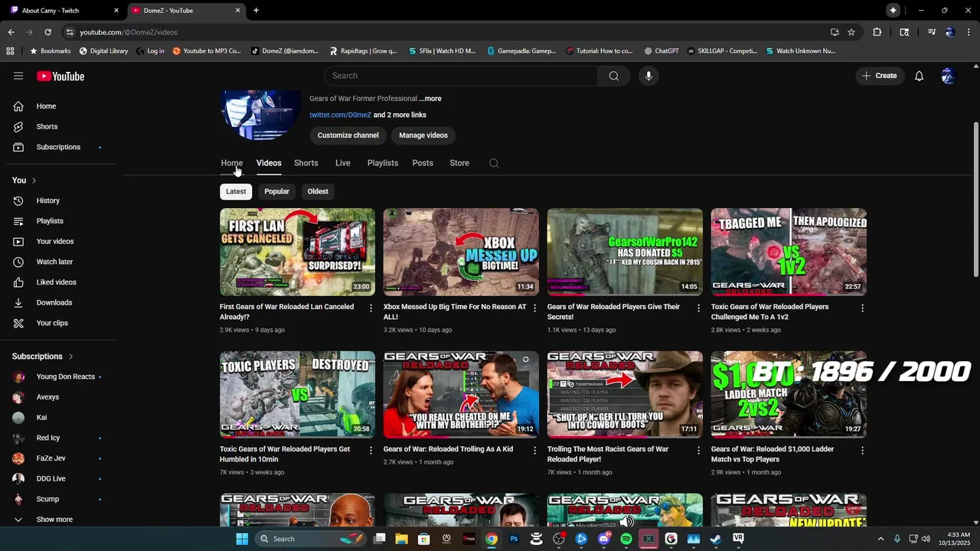The width and height of the screenshot is (980, 551).
Task: Switch to the Store channel tab
Action: tap(459, 163)
